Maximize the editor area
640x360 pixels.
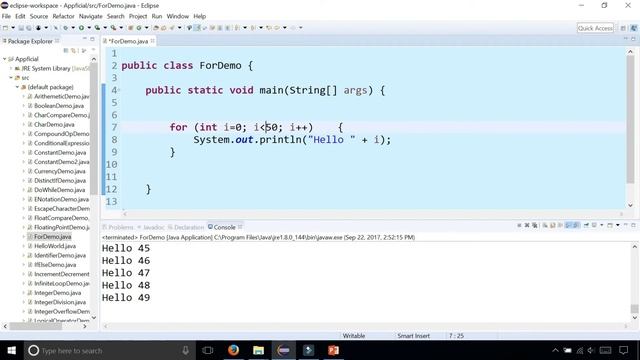(633, 39)
